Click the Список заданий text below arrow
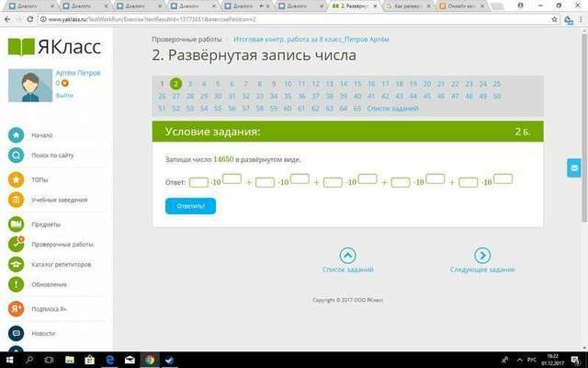The image size is (588, 368). 347,270
